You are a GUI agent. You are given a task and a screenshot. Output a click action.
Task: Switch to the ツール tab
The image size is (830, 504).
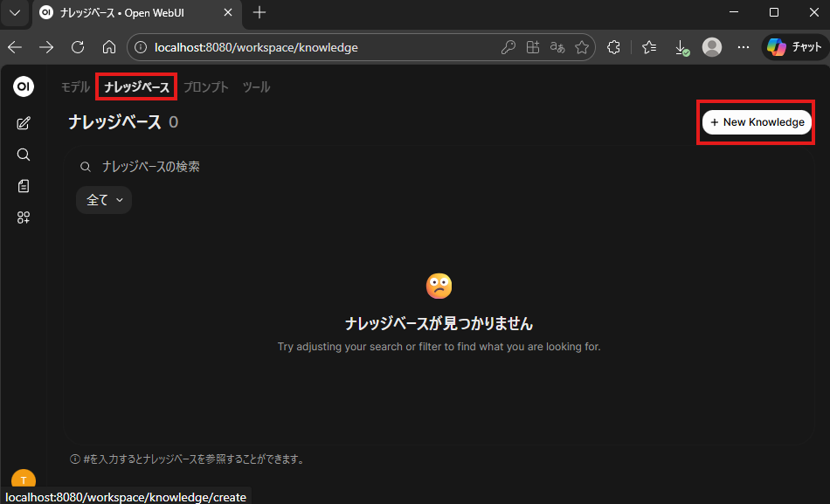tap(256, 87)
